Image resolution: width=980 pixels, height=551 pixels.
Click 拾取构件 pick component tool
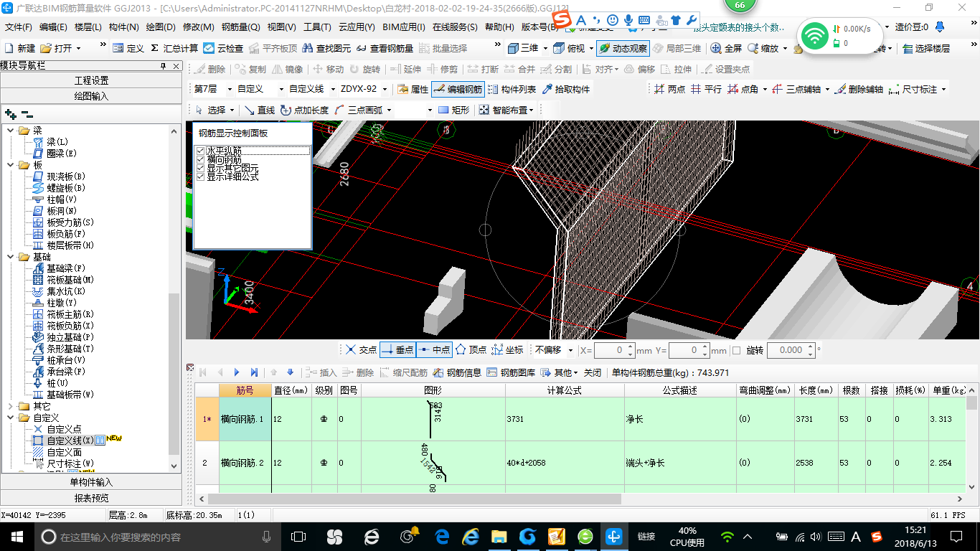565,90
